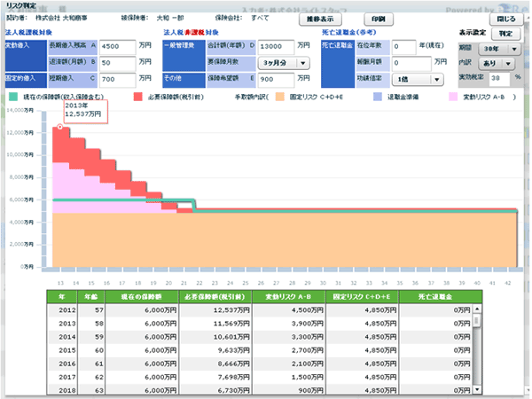
Task: Select the 2017 row year cell
Action: tap(62, 377)
